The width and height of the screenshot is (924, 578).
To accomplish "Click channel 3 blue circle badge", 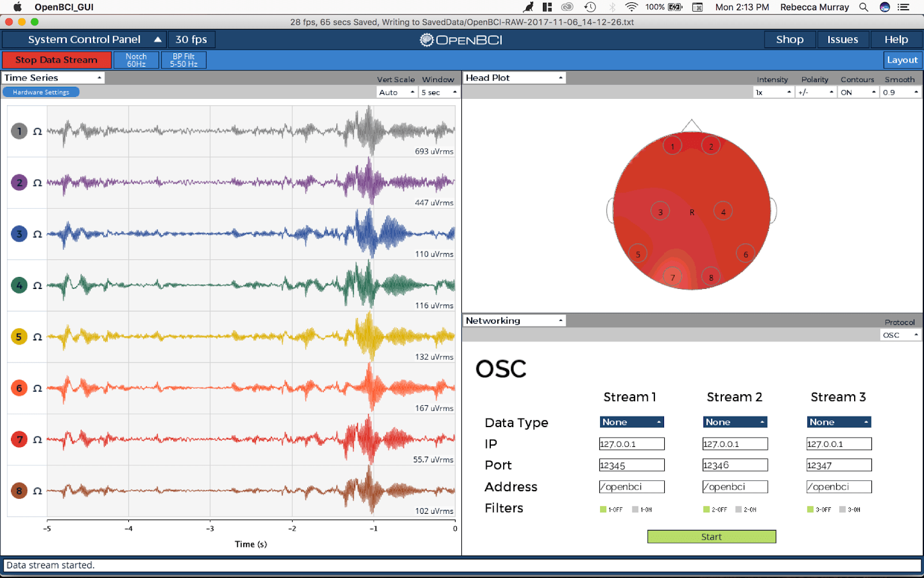I will tap(19, 234).
